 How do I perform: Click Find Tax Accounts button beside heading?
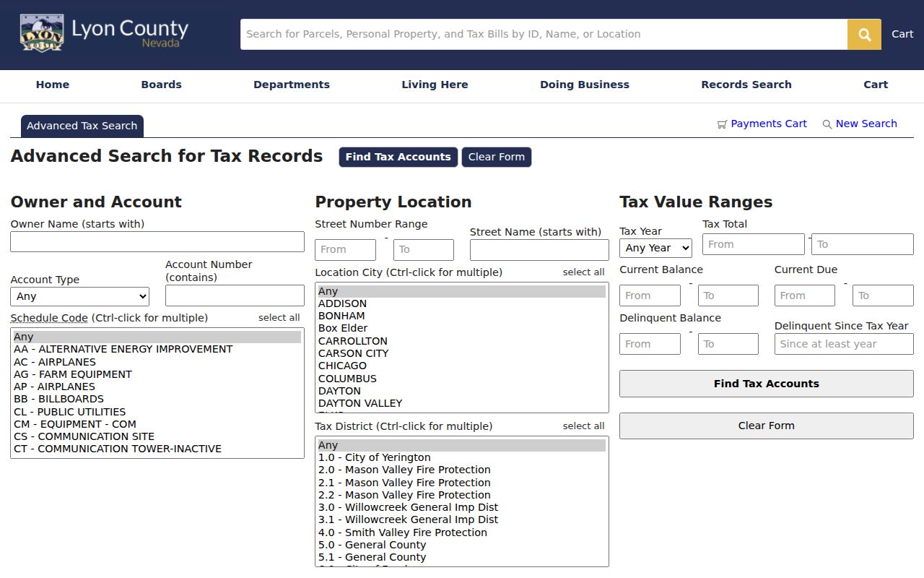click(398, 157)
